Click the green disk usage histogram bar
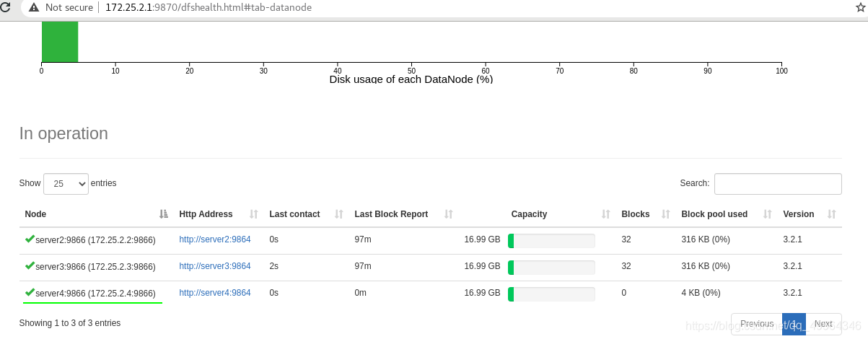 coord(60,42)
